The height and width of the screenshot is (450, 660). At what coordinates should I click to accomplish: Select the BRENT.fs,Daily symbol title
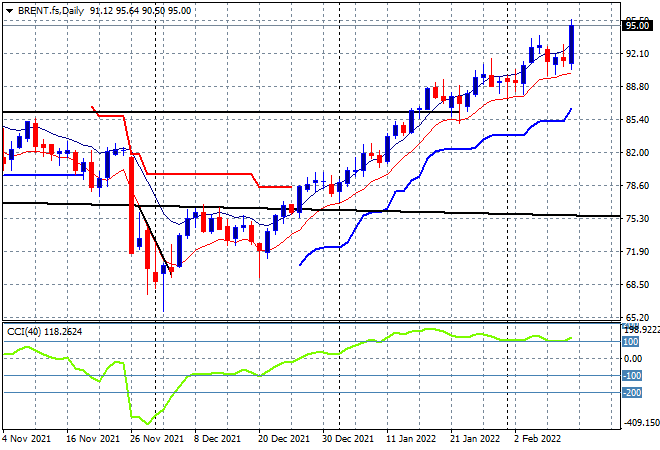click(x=51, y=11)
